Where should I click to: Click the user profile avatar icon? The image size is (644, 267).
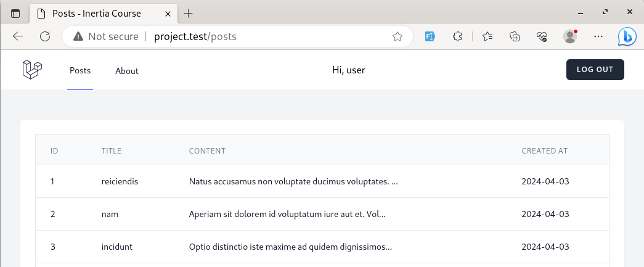569,36
